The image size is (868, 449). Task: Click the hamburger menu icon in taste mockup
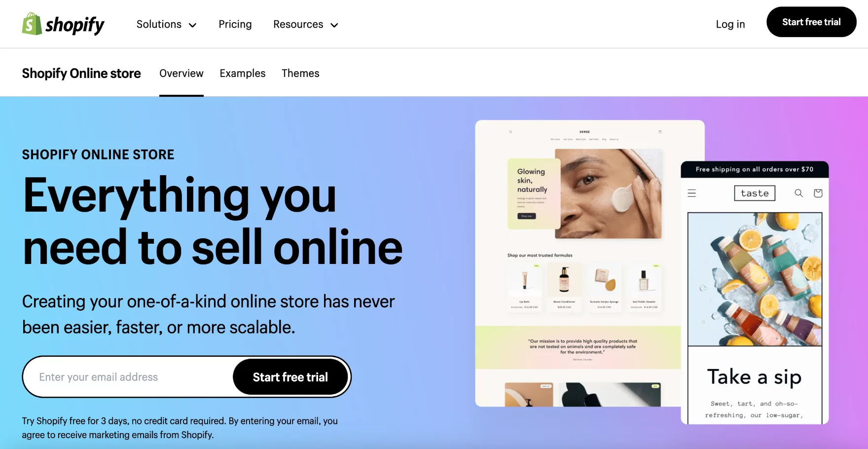pos(692,193)
